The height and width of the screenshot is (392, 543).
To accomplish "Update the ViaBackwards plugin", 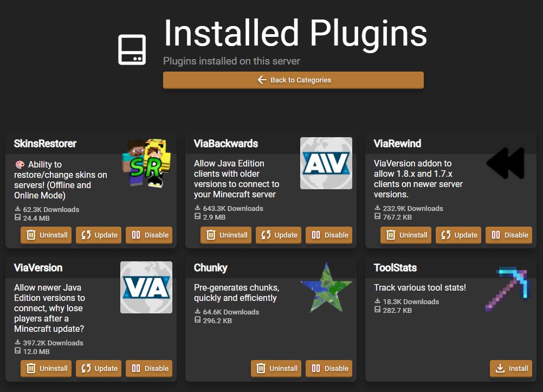I will point(278,235).
